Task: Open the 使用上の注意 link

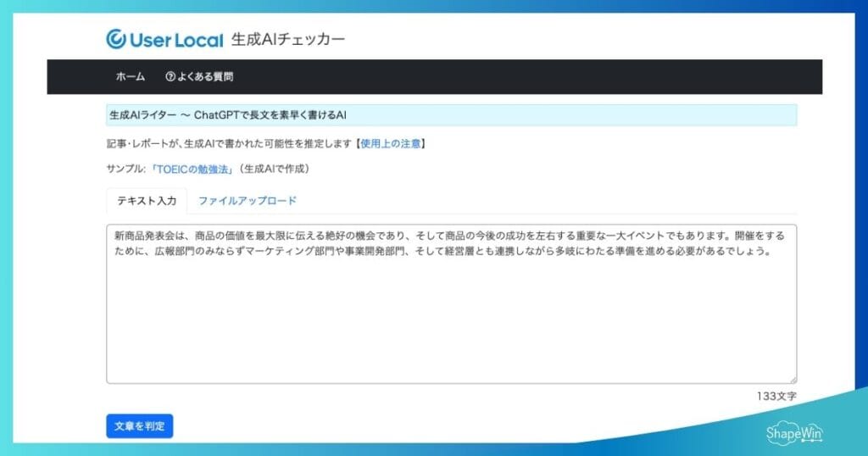Action: click(390, 143)
